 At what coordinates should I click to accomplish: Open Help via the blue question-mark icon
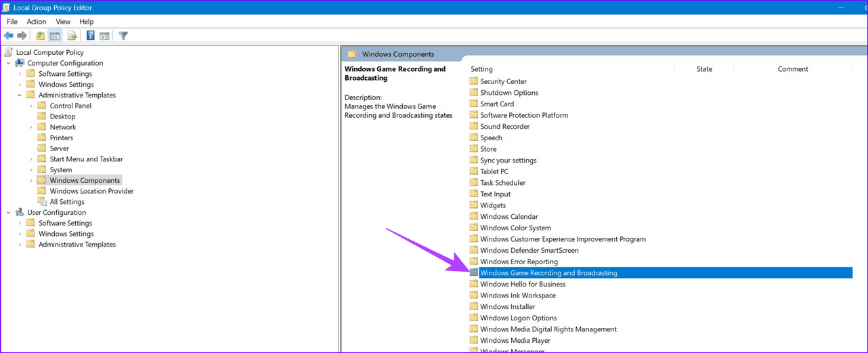tap(91, 36)
